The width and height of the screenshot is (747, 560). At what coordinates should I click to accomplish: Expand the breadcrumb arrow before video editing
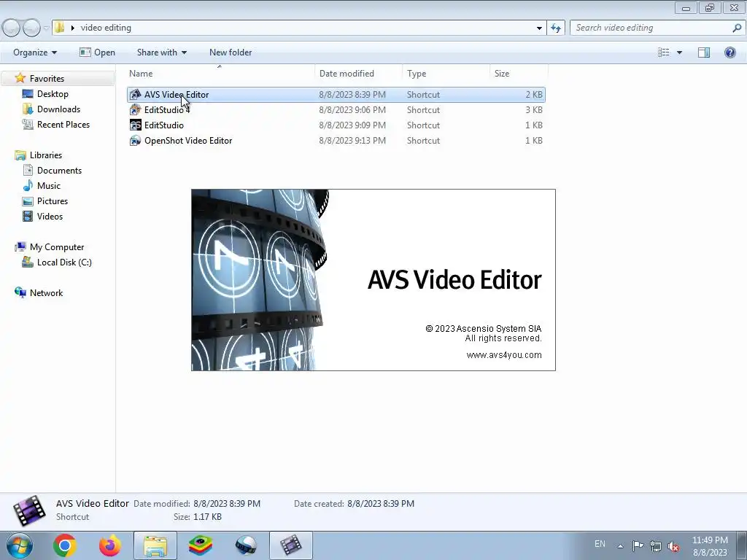click(x=72, y=28)
